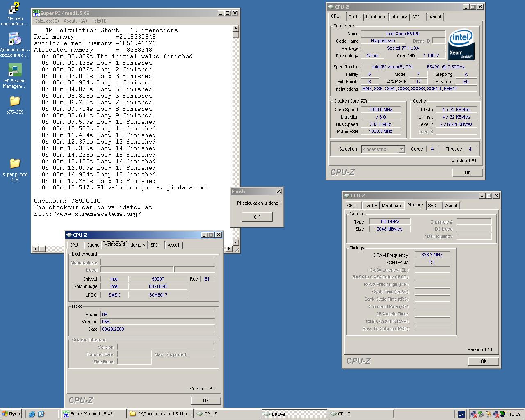Click the CPU-Z title icon in Memory window
The width and height of the screenshot is (525, 420).
pyautogui.click(x=347, y=196)
